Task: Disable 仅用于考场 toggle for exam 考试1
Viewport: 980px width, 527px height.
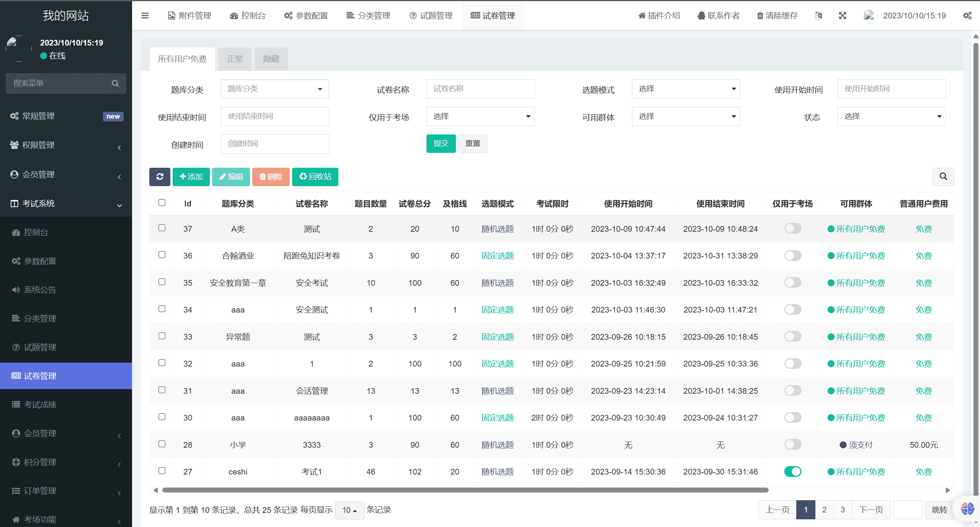Action: [x=793, y=471]
